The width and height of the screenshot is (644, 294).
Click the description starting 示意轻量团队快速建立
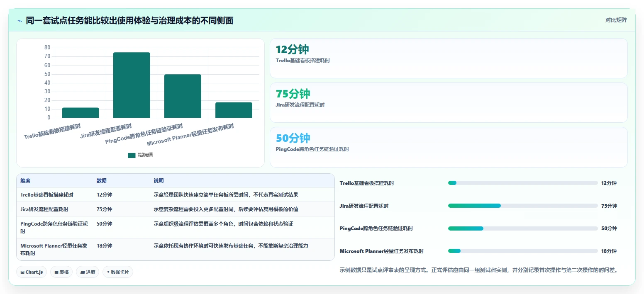coord(226,194)
